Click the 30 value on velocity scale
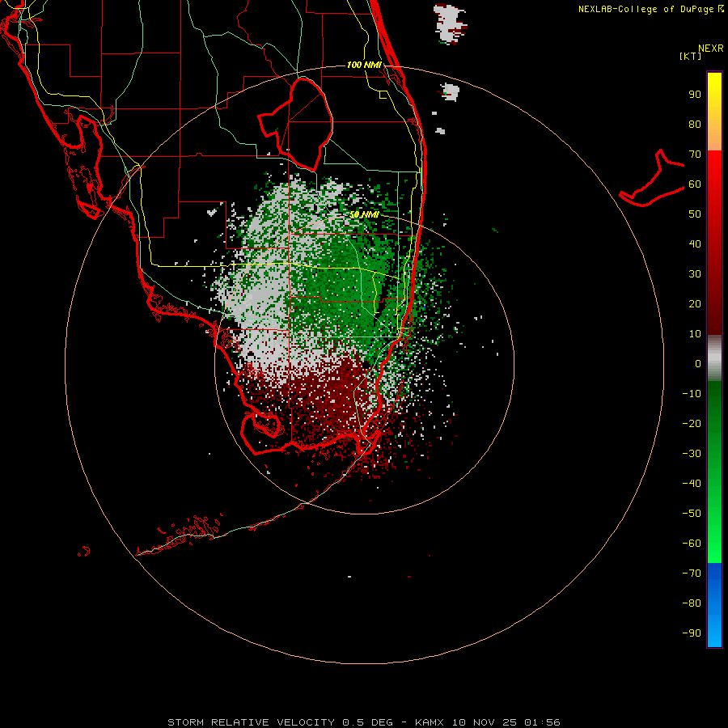The width and height of the screenshot is (728, 728). pos(695,274)
